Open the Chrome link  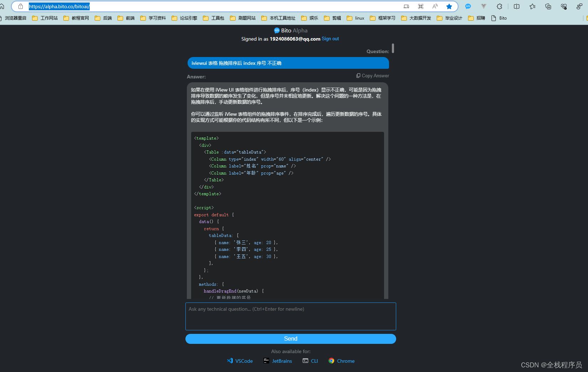[x=346, y=361]
